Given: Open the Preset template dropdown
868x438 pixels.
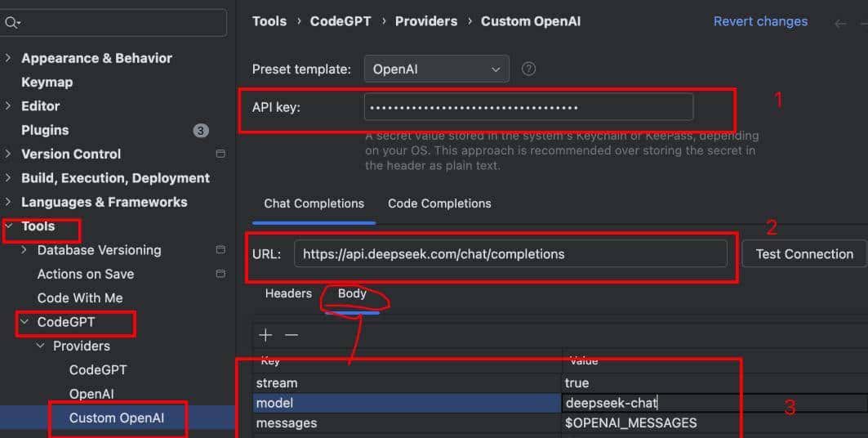Looking at the screenshot, I should coord(436,69).
